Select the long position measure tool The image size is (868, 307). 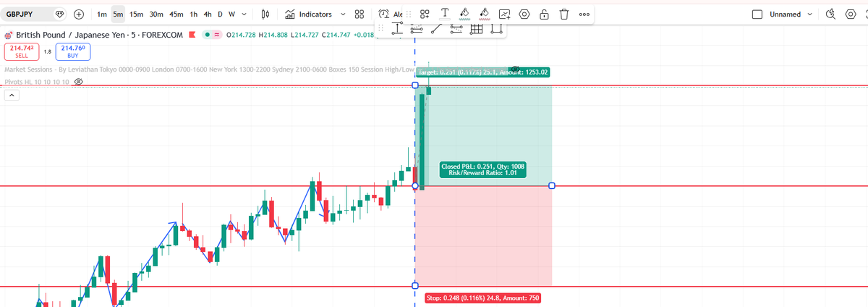(397, 29)
